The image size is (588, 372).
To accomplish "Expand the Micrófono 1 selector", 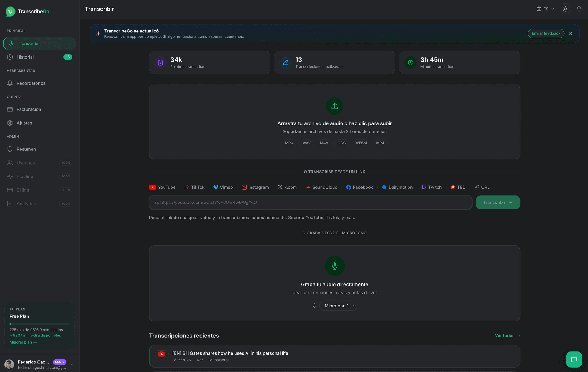I will click(x=338, y=306).
